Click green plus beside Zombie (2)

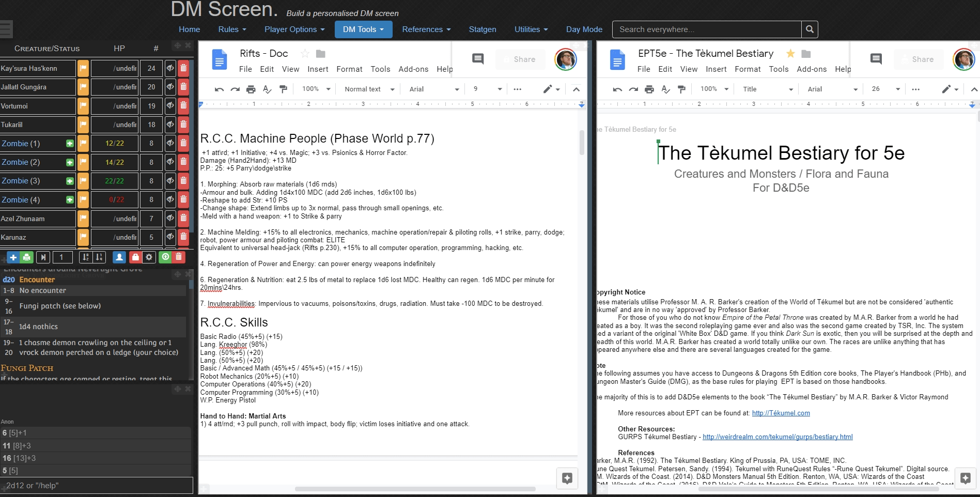tap(70, 162)
